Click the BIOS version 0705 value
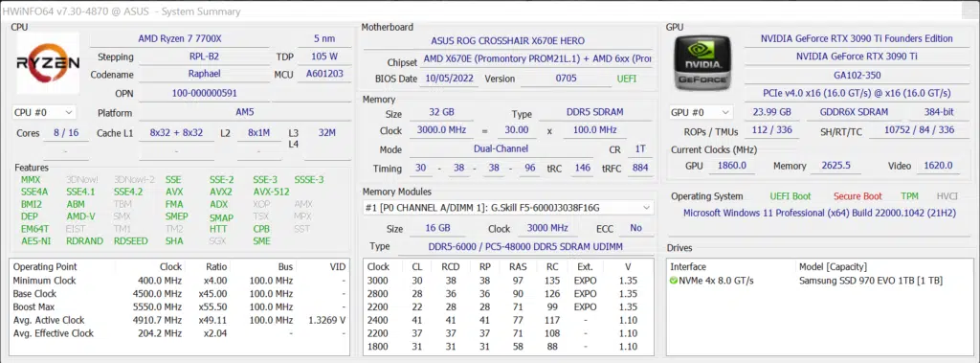The image size is (980, 363). tap(567, 79)
